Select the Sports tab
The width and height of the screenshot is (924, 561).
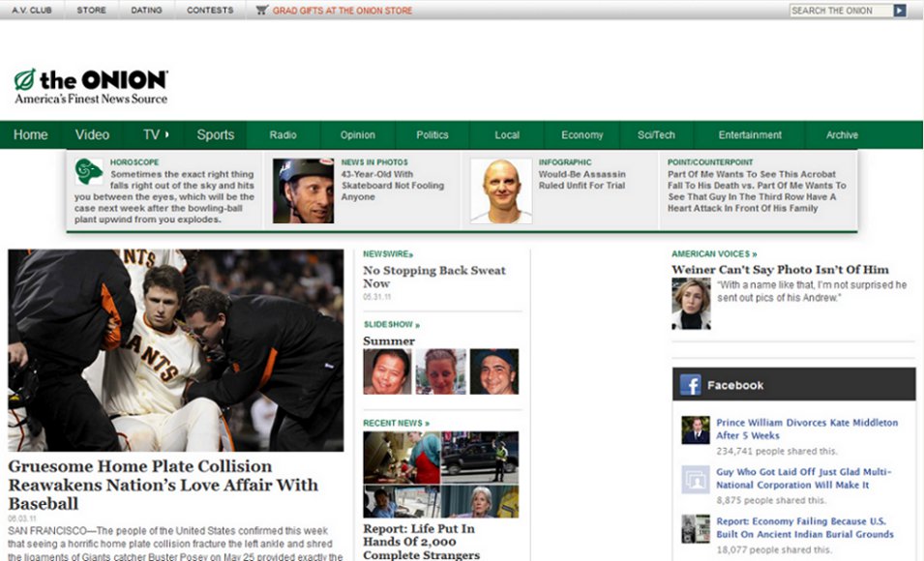pyautogui.click(x=215, y=133)
